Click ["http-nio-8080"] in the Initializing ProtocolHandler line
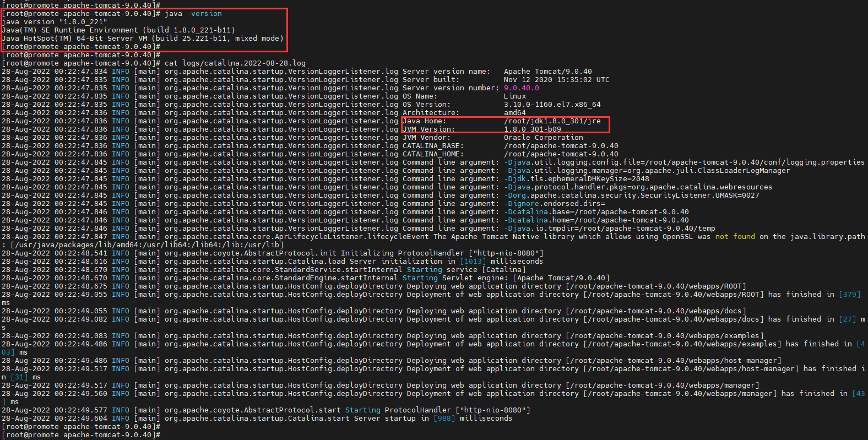This screenshot has width=868, height=440. 506,253
